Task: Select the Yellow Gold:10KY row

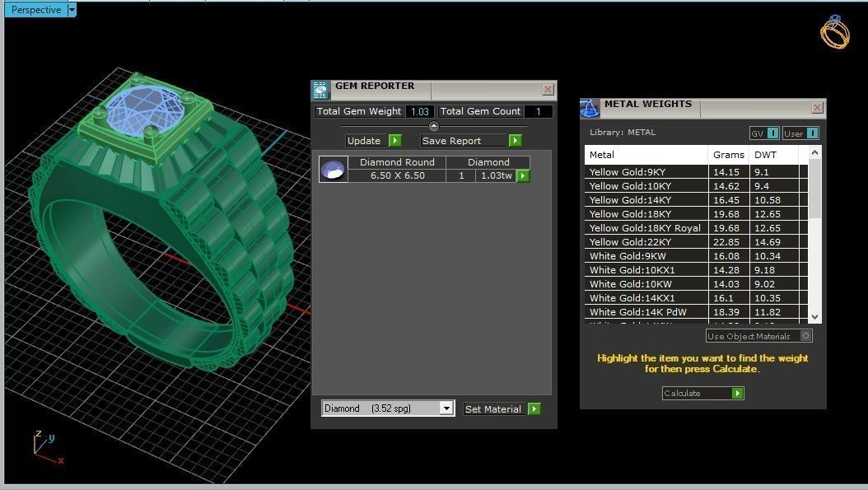Action: [x=696, y=186]
